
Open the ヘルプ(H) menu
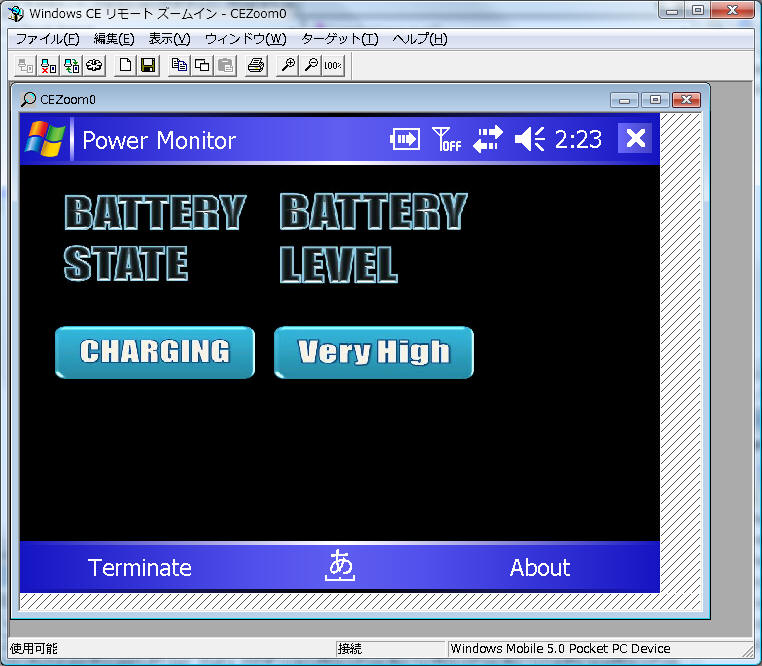[x=420, y=39]
